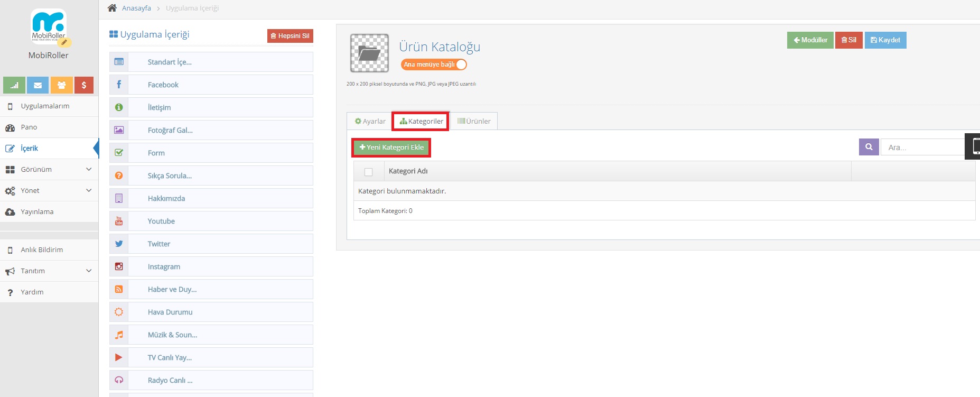The height and width of the screenshot is (397, 980).
Task: Click the home icon in the breadcrumb
Action: [112, 8]
